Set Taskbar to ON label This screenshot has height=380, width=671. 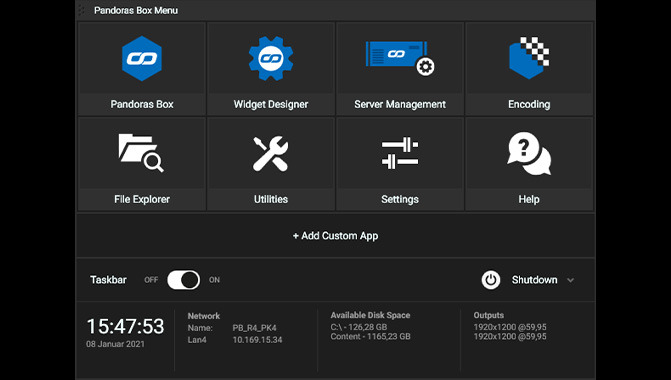214,280
